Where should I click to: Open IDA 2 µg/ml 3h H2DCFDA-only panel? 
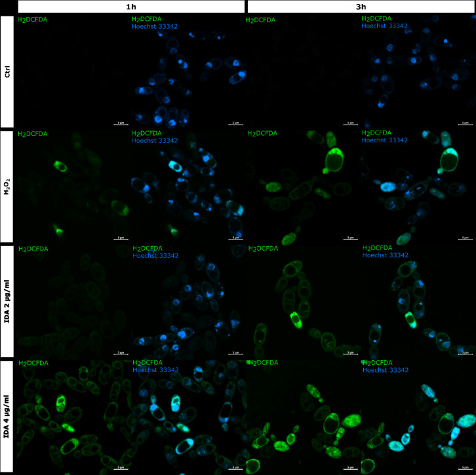coord(304,301)
